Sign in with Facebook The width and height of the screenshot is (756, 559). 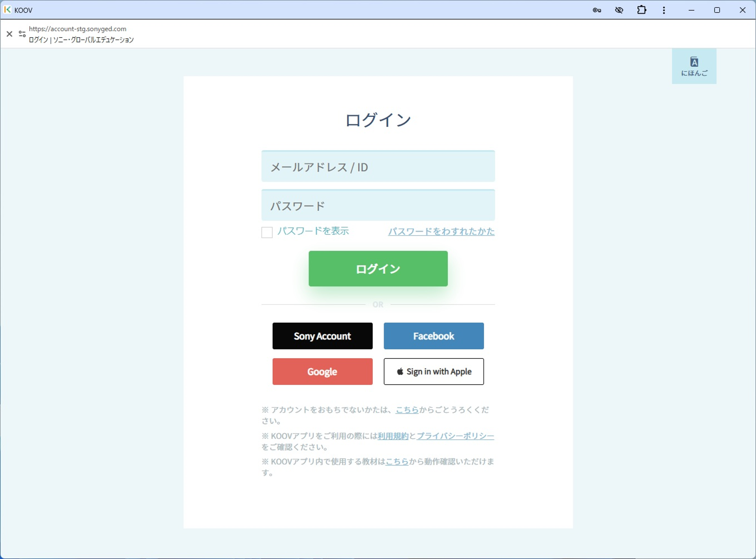coord(434,336)
